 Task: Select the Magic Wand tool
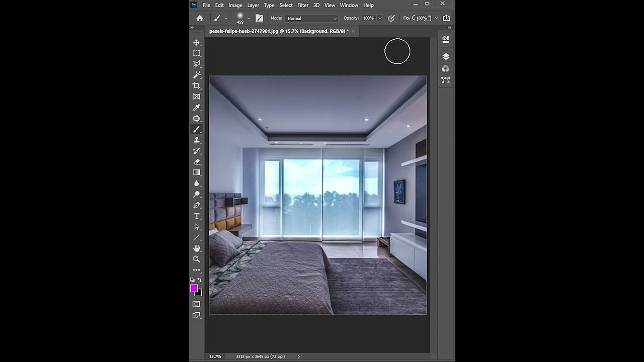click(197, 75)
